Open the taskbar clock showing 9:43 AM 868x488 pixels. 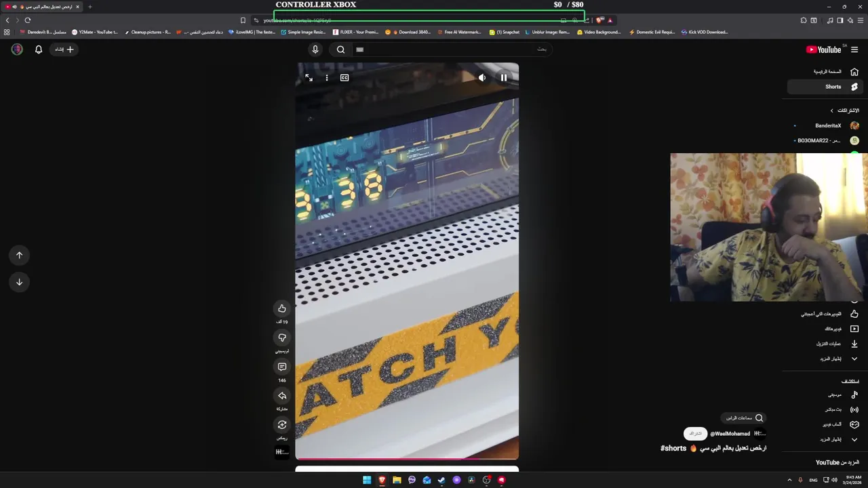click(x=853, y=480)
